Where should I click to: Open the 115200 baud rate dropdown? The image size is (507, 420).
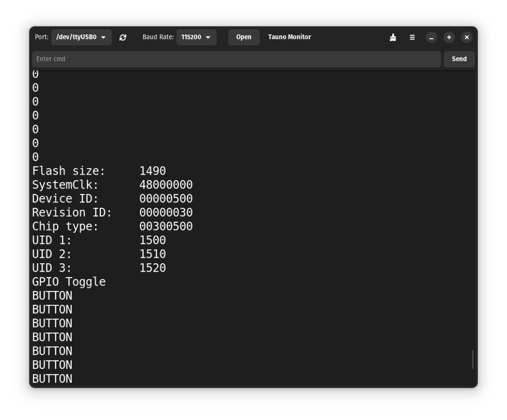click(196, 37)
